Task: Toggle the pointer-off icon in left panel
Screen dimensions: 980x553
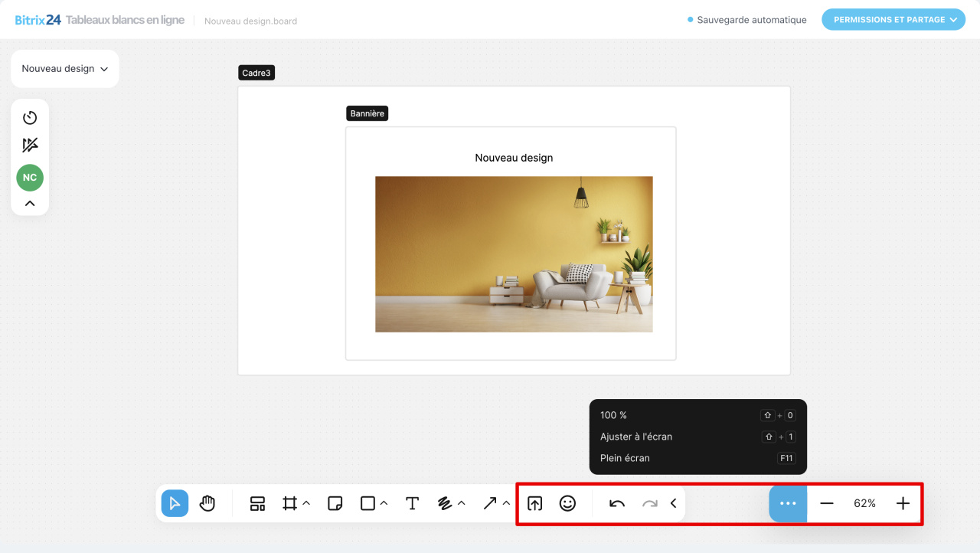Action: 30,146
